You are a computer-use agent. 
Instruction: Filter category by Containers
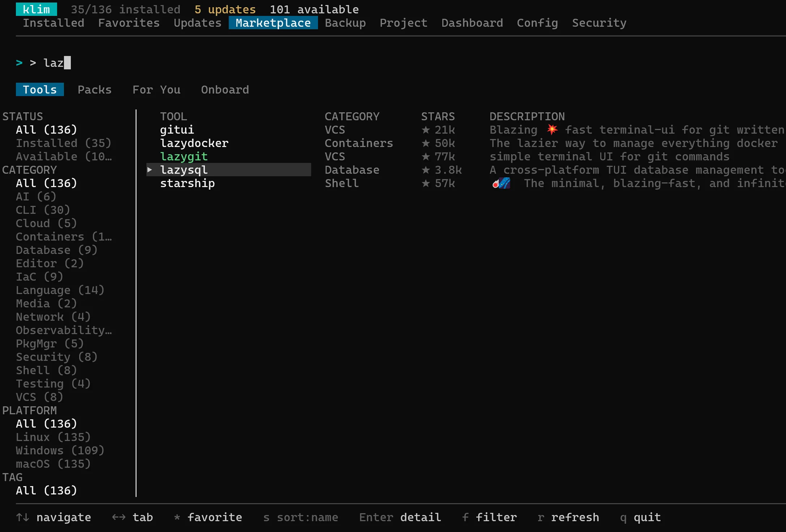(x=64, y=237)
